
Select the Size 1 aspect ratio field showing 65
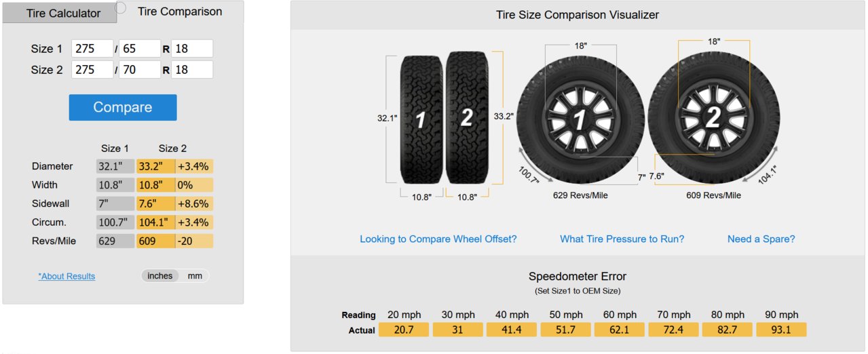click(x=140, y=48)
